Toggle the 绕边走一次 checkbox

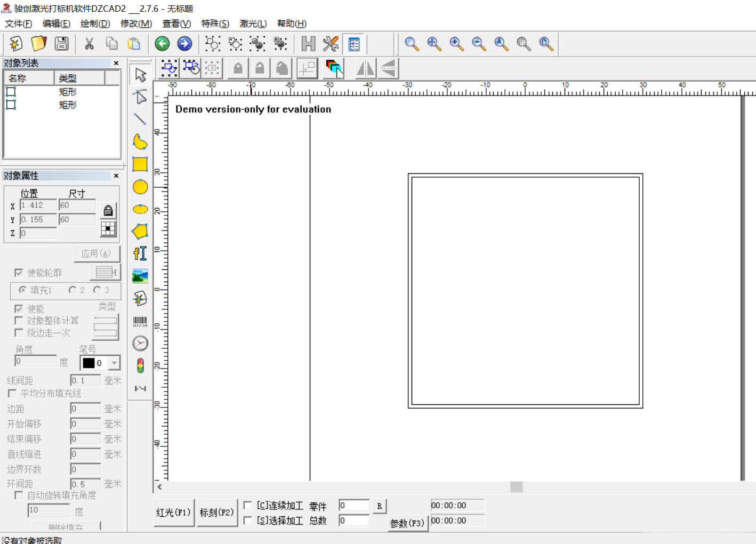pos(19,333)
